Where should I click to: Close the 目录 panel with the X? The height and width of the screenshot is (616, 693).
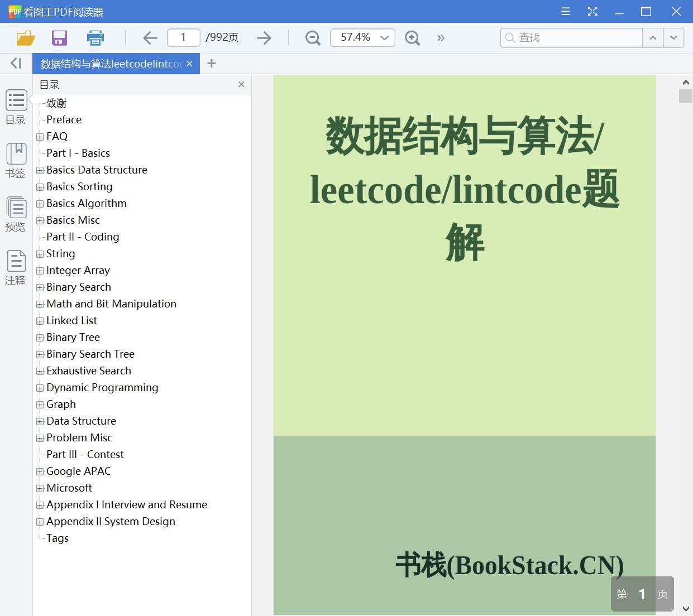pos(241,84)
